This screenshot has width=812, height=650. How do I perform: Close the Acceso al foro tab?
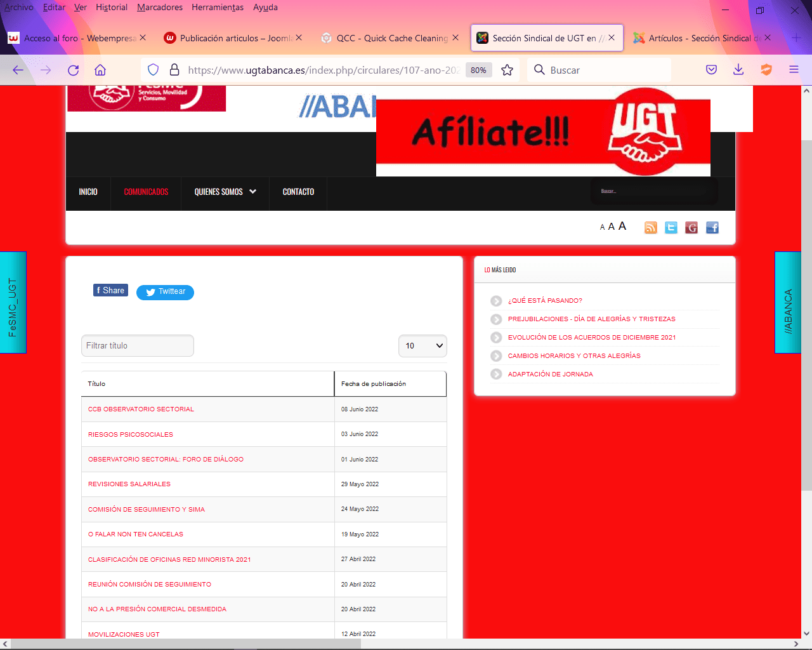(x=143, y=38)
